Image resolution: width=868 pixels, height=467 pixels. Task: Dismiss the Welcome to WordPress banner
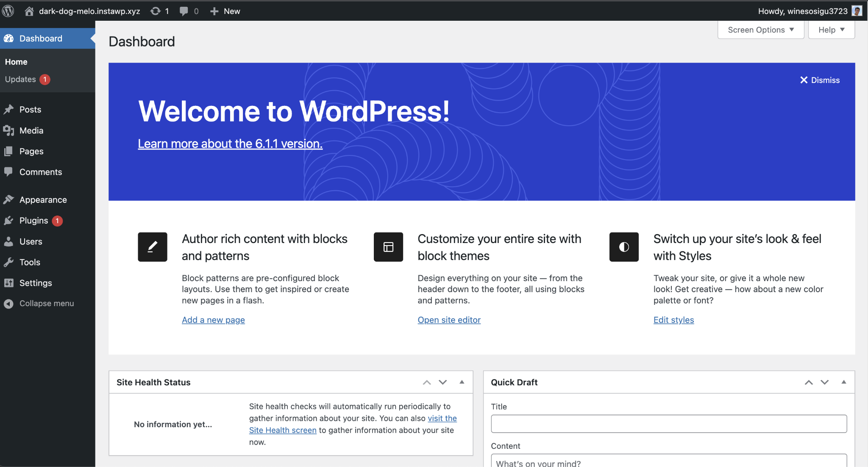pos(818,80)
